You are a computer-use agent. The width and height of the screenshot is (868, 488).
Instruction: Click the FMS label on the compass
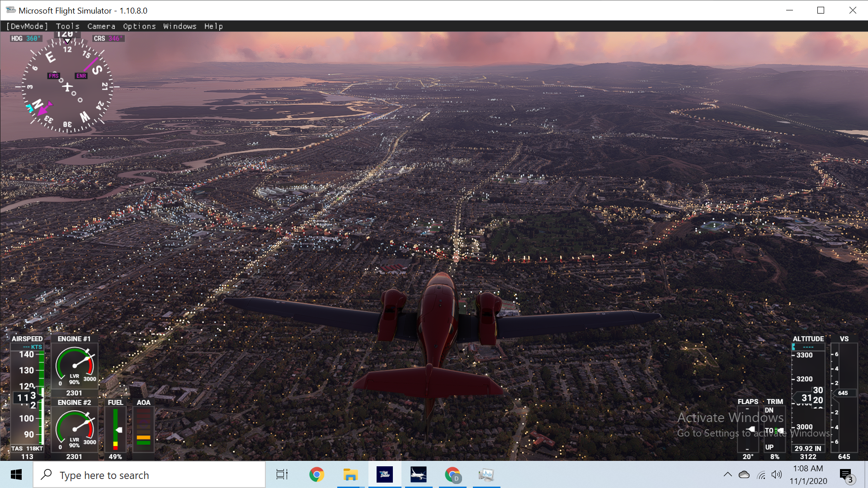pos(54,75)
